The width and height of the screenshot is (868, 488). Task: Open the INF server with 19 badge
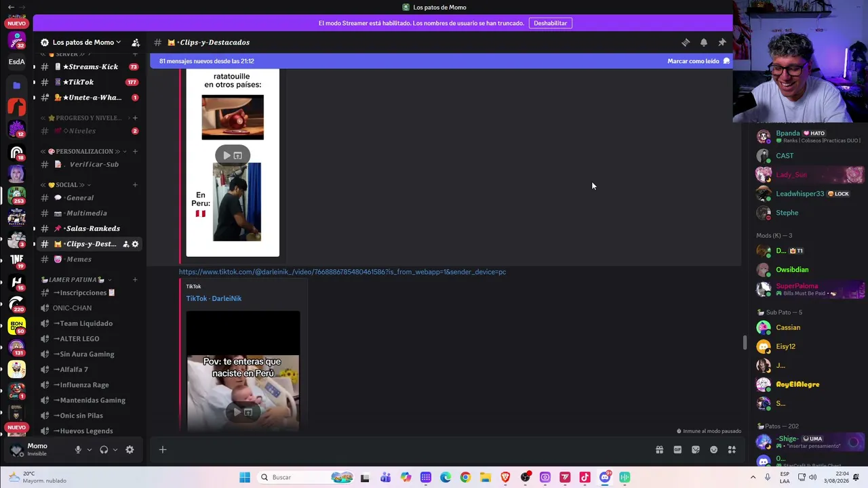point(17,260)
